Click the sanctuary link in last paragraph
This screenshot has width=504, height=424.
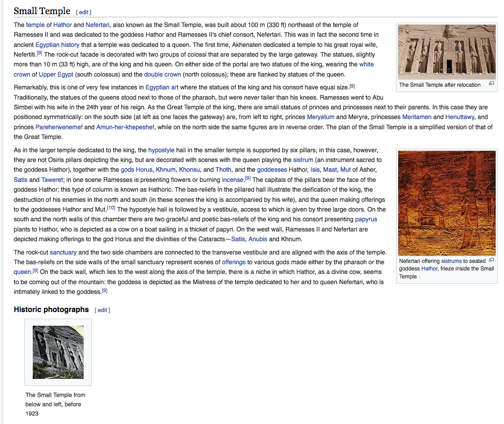click(63, 252)
